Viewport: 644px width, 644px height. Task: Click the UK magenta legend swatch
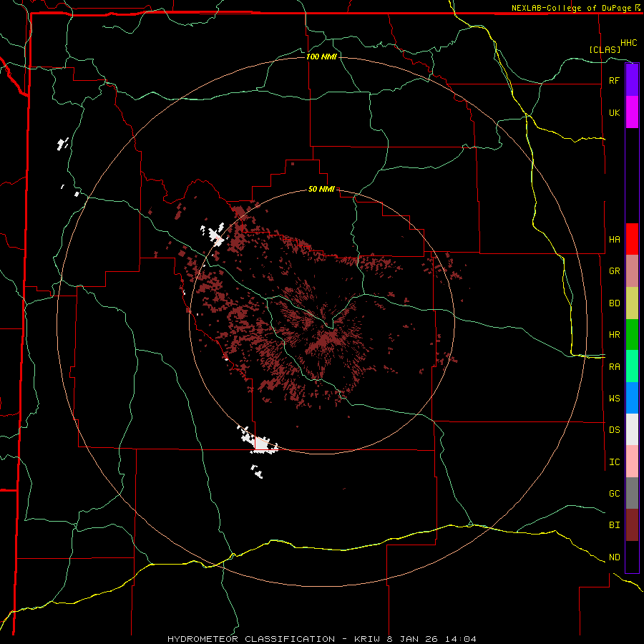632,112
